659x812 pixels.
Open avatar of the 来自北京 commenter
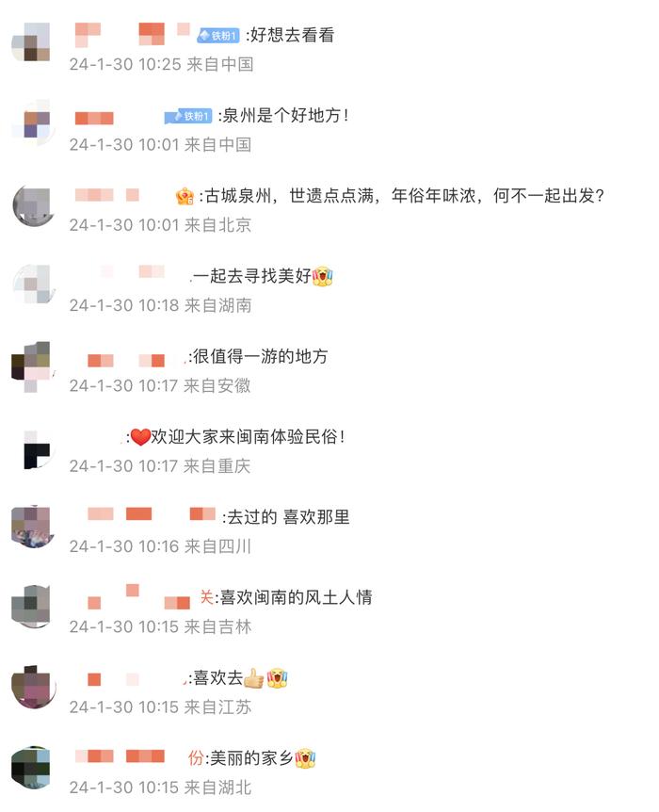point(33,205)
